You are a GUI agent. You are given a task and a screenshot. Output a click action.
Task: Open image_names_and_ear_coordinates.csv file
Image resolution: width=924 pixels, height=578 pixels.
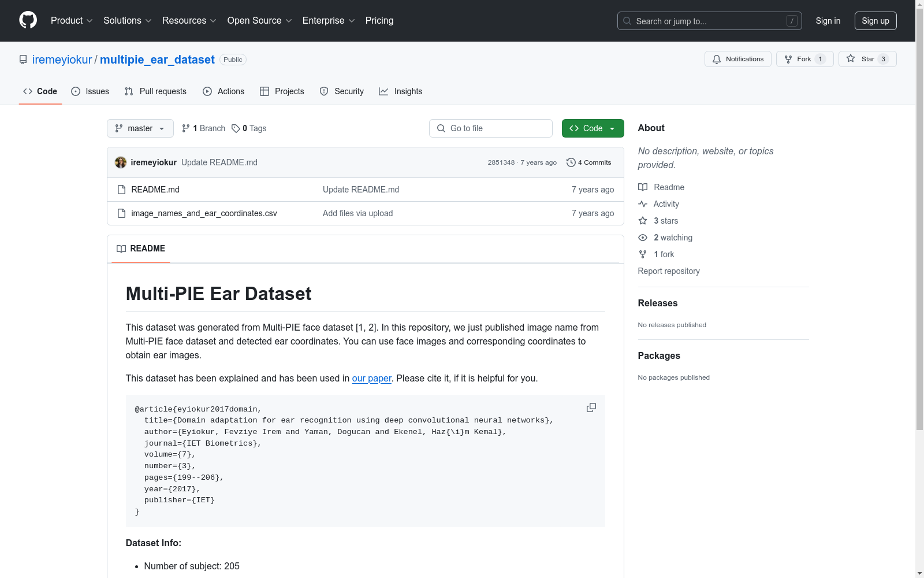[x=204, y=213]
